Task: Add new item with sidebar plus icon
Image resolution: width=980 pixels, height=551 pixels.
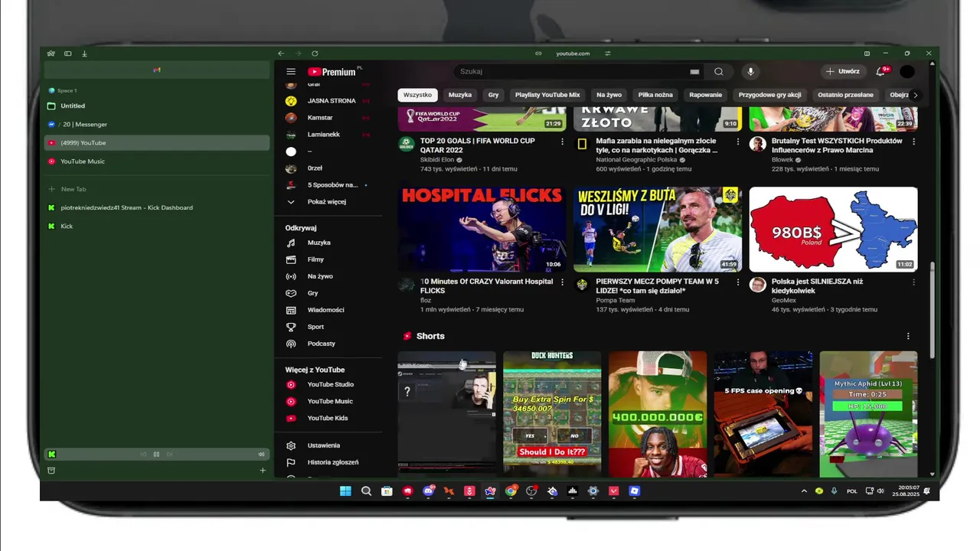Action: 263,471
